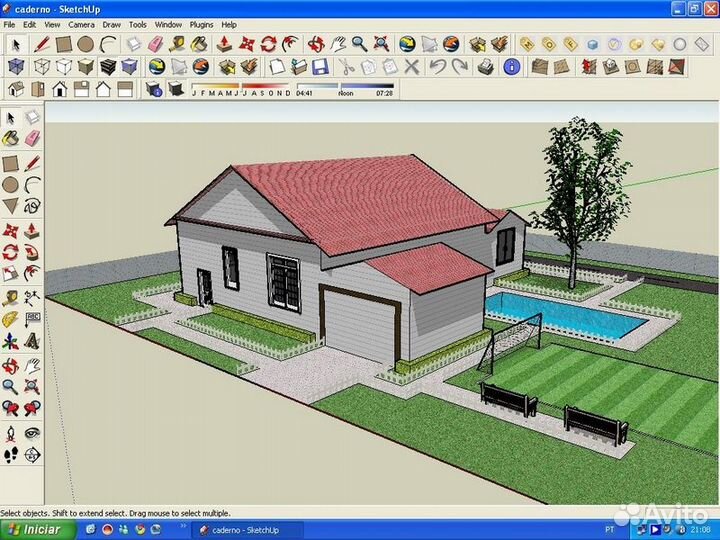Click the Print icon in the toolbar

pos(486,67)
